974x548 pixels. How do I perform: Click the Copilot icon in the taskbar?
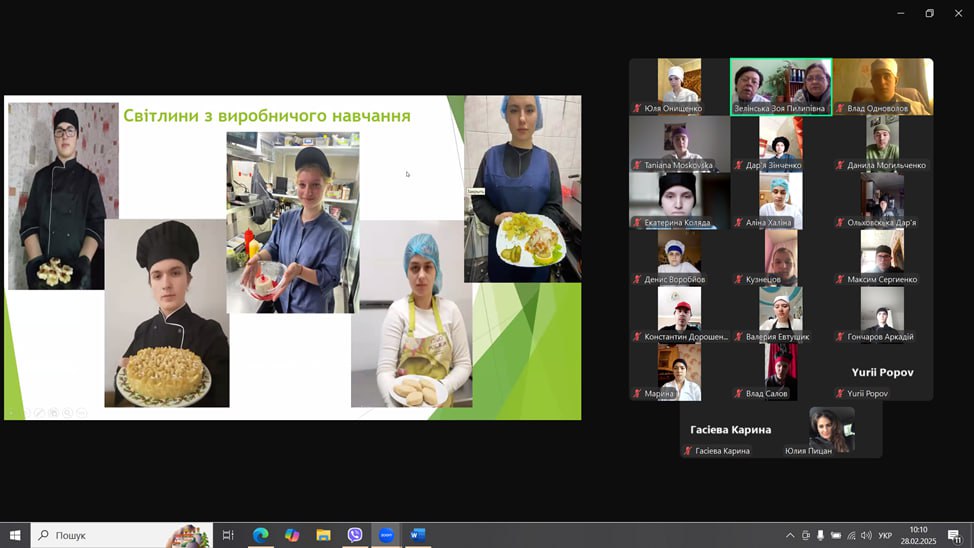(292, 535)
